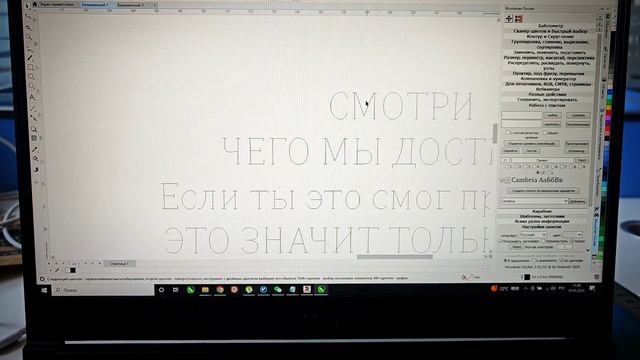The height and width of the screenshot is (360, 640).
Task: Expand 'Размер, периметр, масштаб, перспектива' section
Action: click(x=549, y=58)
